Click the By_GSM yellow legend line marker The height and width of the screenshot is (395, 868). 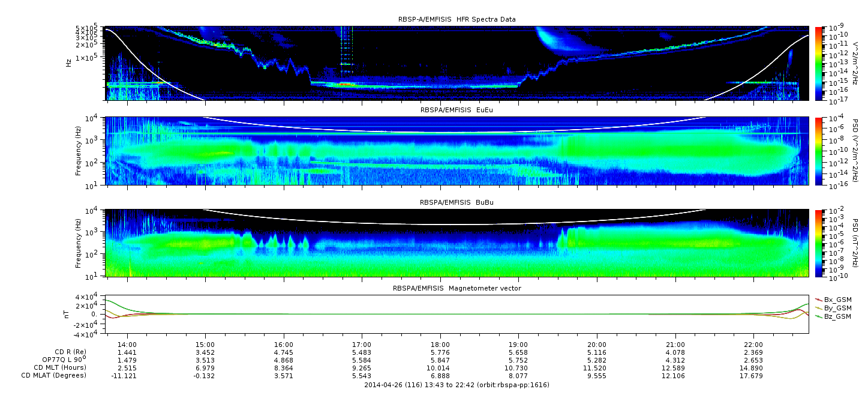point(818,307)
